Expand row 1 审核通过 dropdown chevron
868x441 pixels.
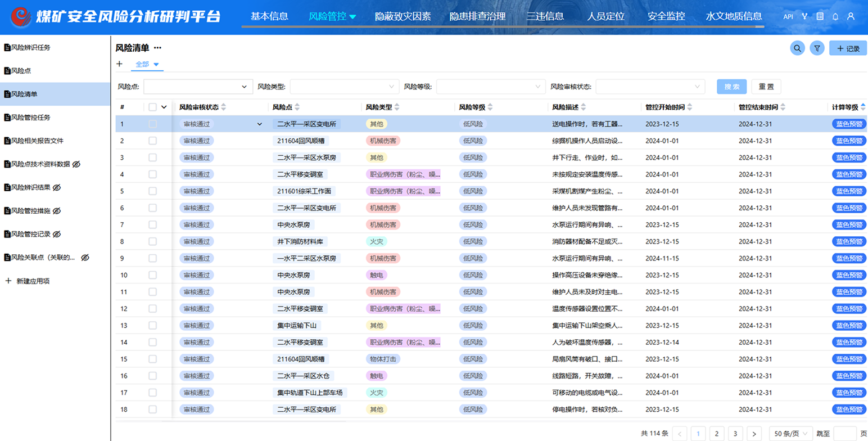pyautogui.click(x=259, y=124)
